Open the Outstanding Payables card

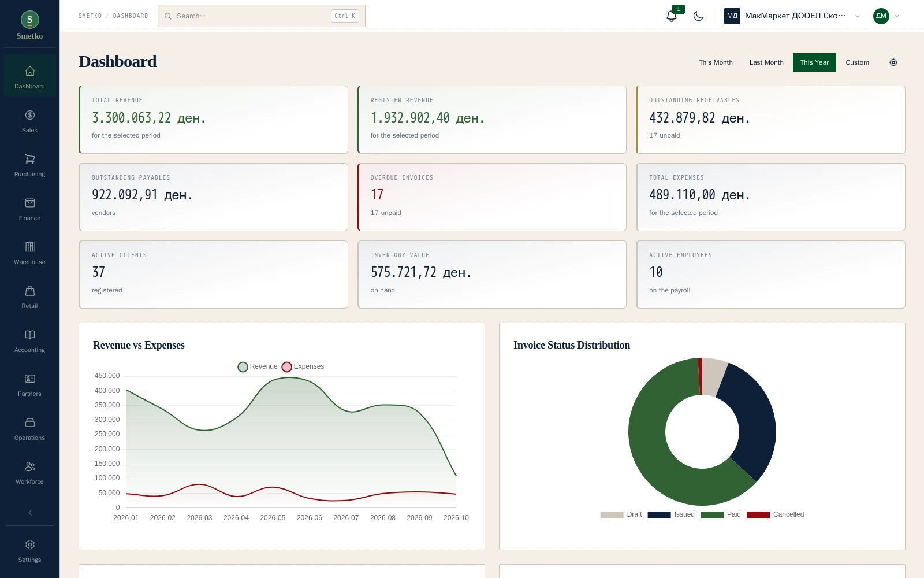pyautogui.click(x=213, y=197)
